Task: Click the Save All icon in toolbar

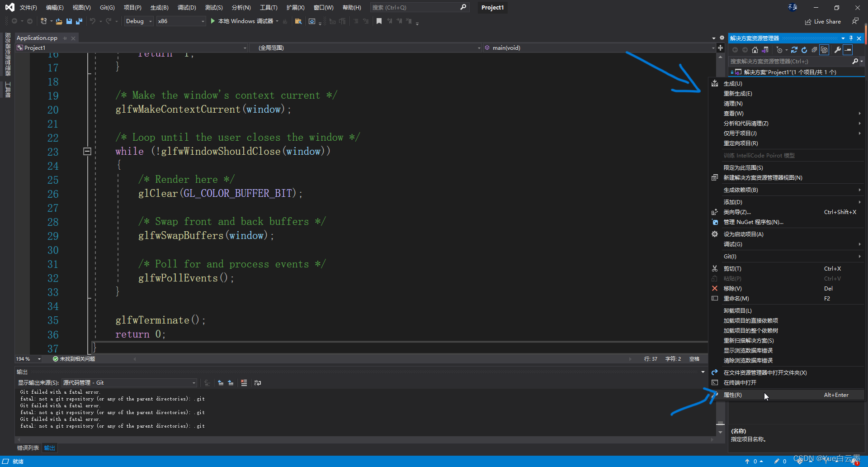Action: (79, 21)
